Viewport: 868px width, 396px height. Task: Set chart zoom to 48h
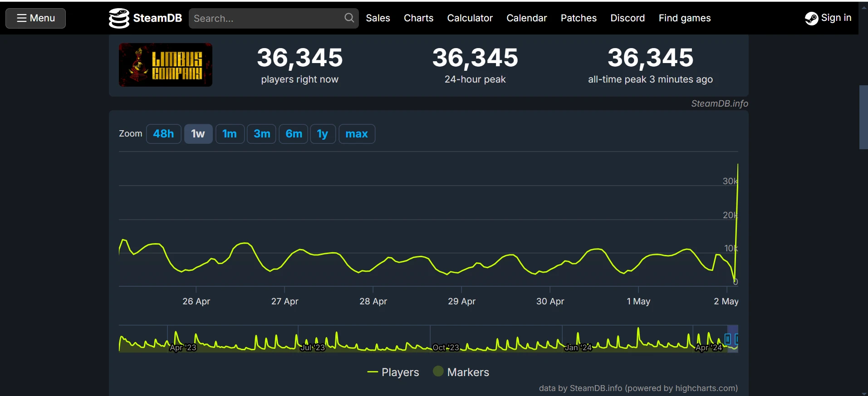point(163,134)
